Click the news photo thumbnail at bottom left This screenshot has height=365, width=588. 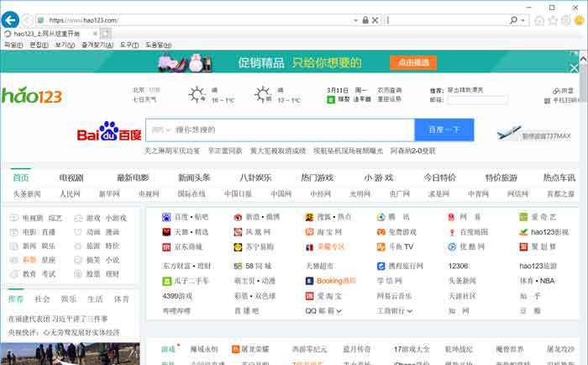click(x=71, y=354)
